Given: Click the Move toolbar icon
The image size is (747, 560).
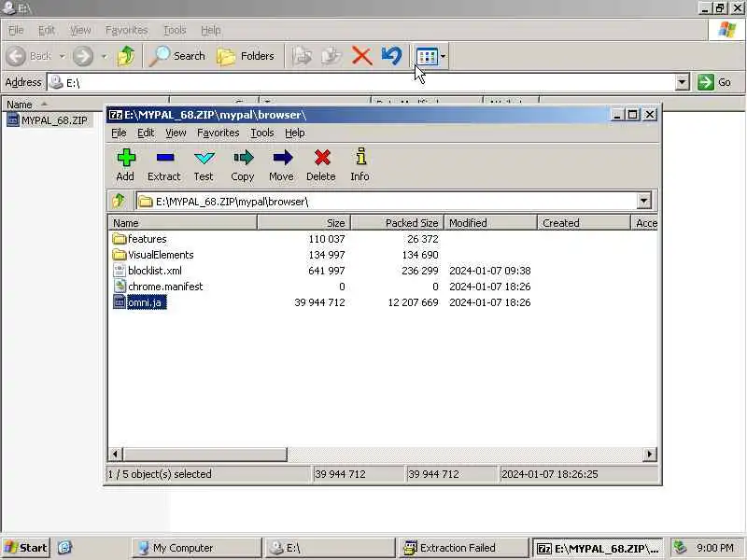Looking at the screenshot, I should click(282, 165).
